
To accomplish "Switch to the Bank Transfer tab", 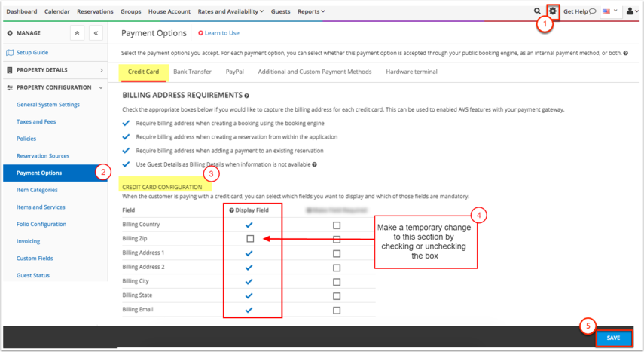I will pyautogui.click(x=191, y=72).
